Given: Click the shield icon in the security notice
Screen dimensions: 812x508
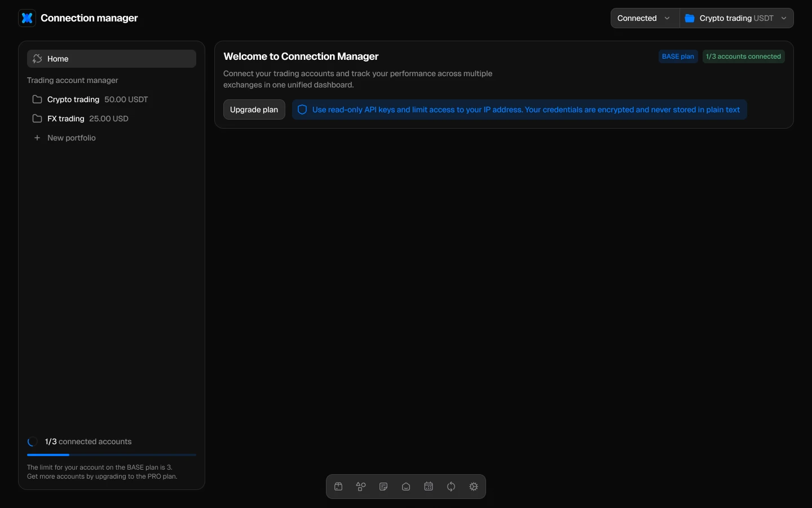Looking at the screenshot, I should click(302, 110).
